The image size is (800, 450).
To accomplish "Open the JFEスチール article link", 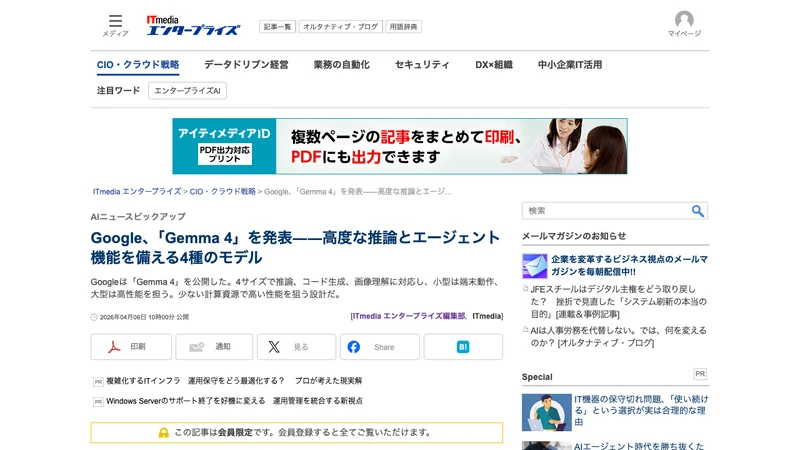I will [618, 302].
